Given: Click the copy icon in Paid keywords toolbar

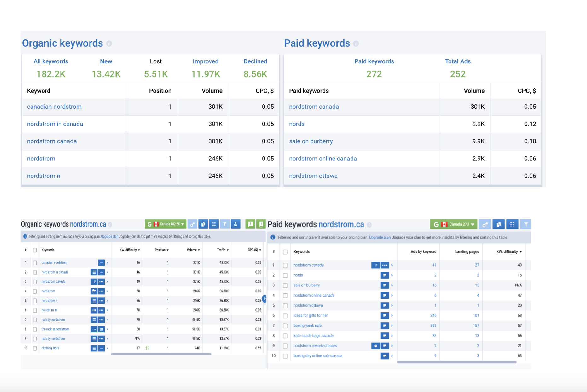Looking at the screenshot, I should tap(499, 224).
